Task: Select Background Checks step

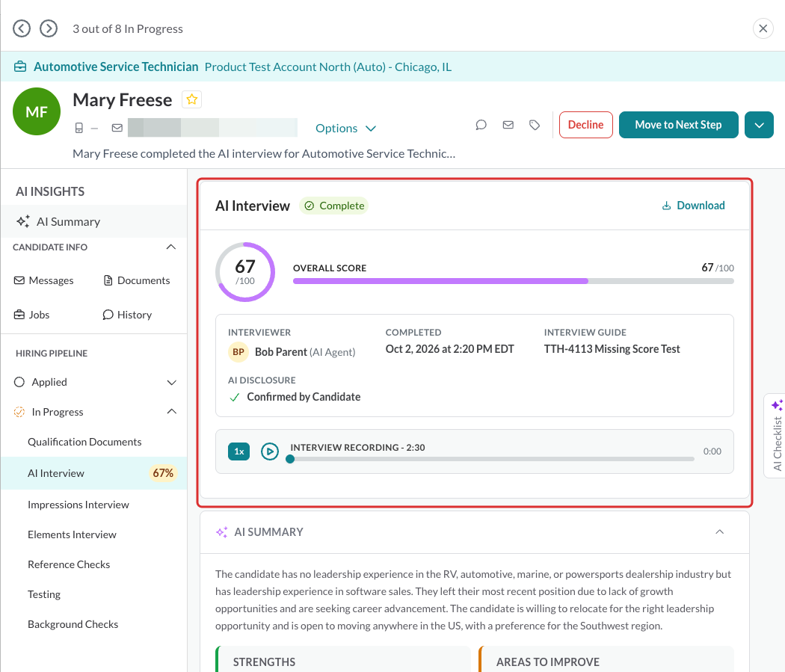Action: (73, 624)
